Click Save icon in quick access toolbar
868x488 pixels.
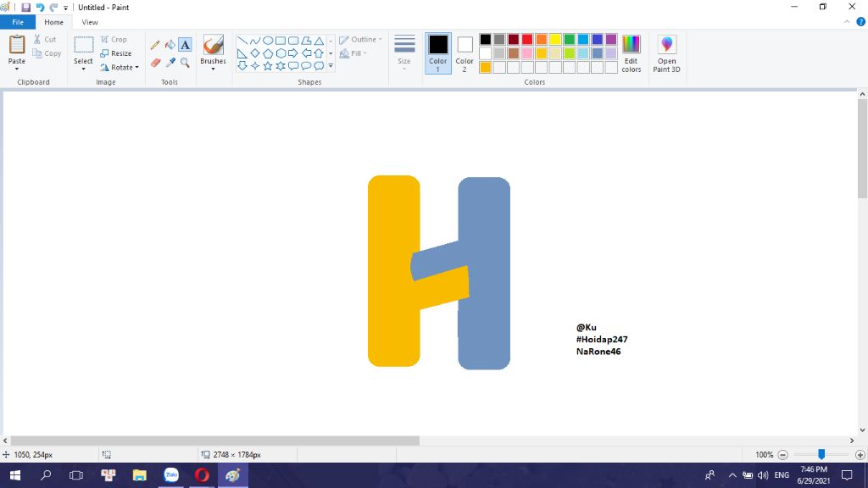tap(25, 7)
